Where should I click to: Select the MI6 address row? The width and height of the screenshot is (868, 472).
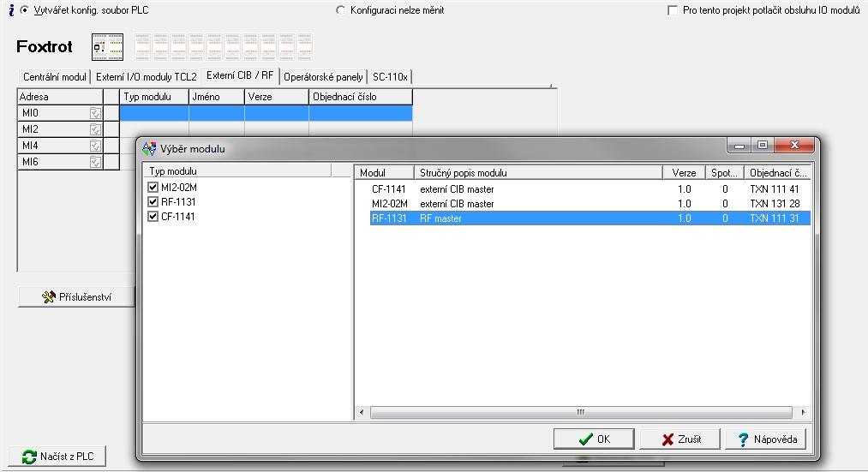pos(60,162)
